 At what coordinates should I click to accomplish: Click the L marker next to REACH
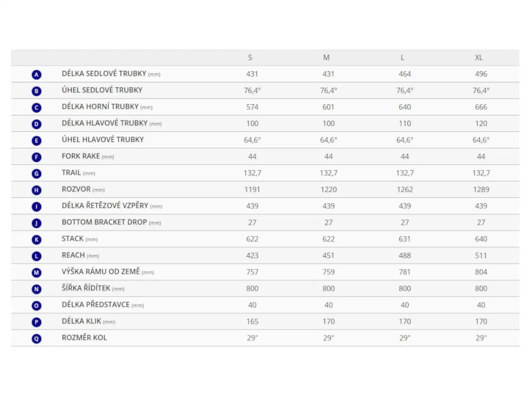[x=37, y=256]
